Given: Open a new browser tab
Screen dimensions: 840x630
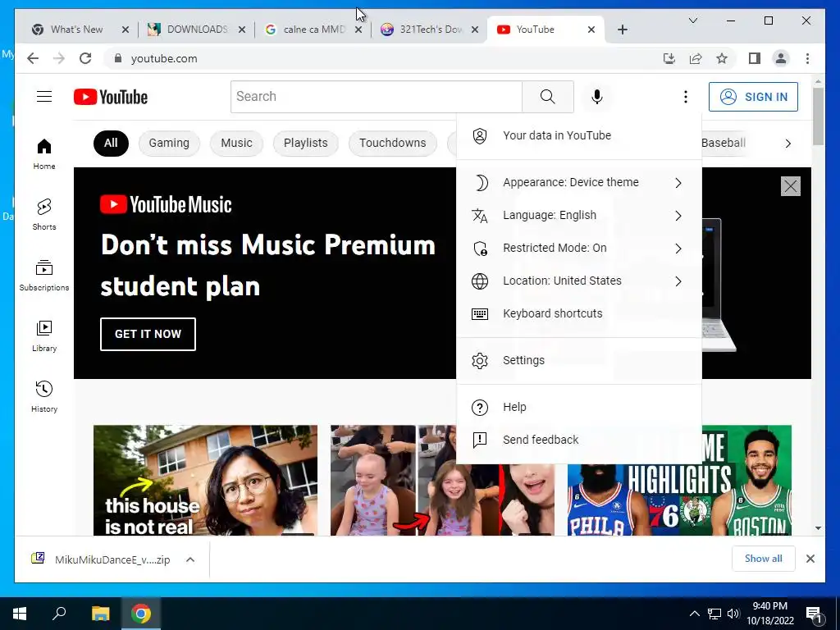Looking at the screenshot, I should coord(622,30).
